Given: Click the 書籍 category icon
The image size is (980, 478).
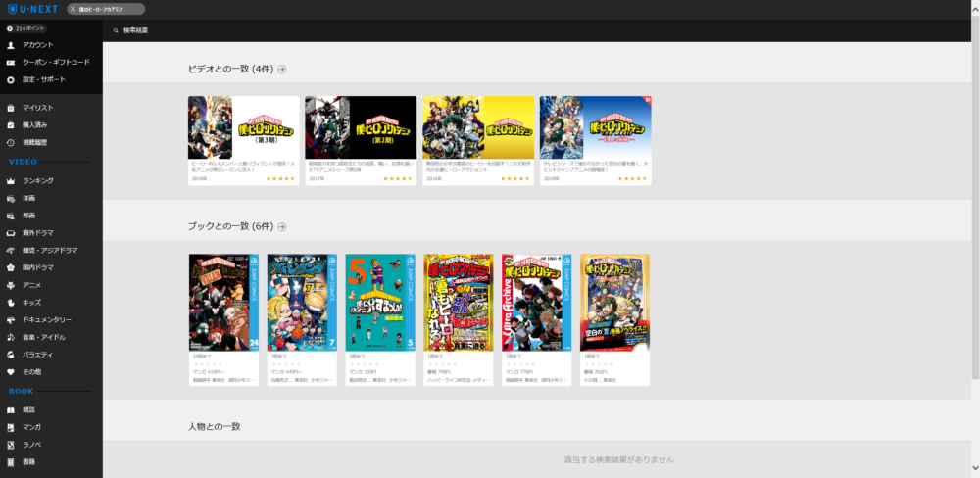Looking at the screenshot, I should (11, 462).
